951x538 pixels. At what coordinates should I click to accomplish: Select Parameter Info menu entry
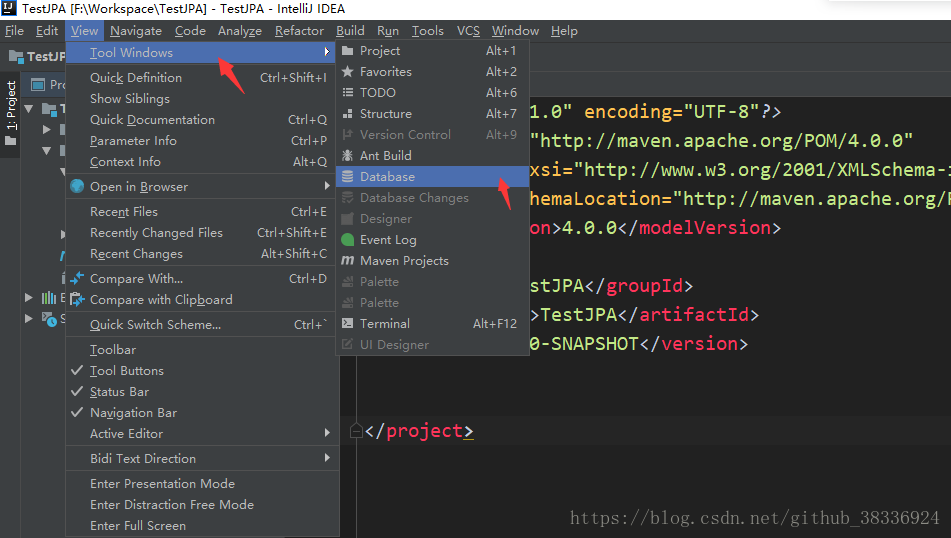click(x=202, y=141)
